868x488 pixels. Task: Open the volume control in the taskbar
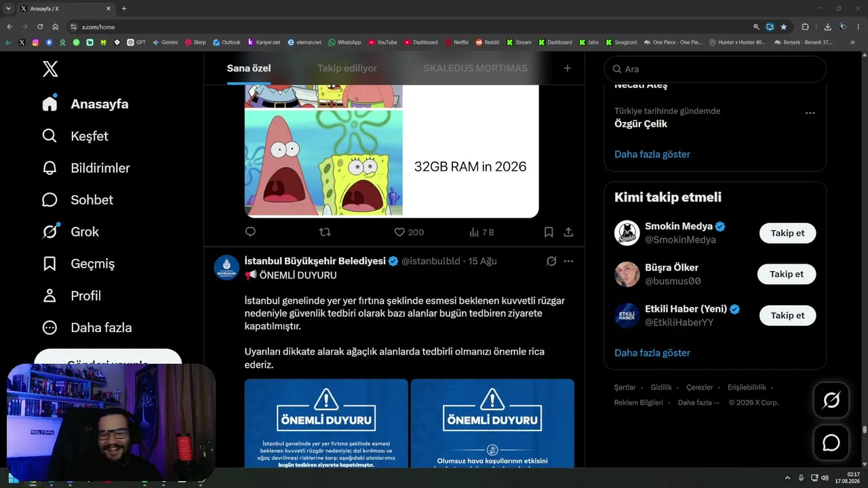tap(825, 478)
